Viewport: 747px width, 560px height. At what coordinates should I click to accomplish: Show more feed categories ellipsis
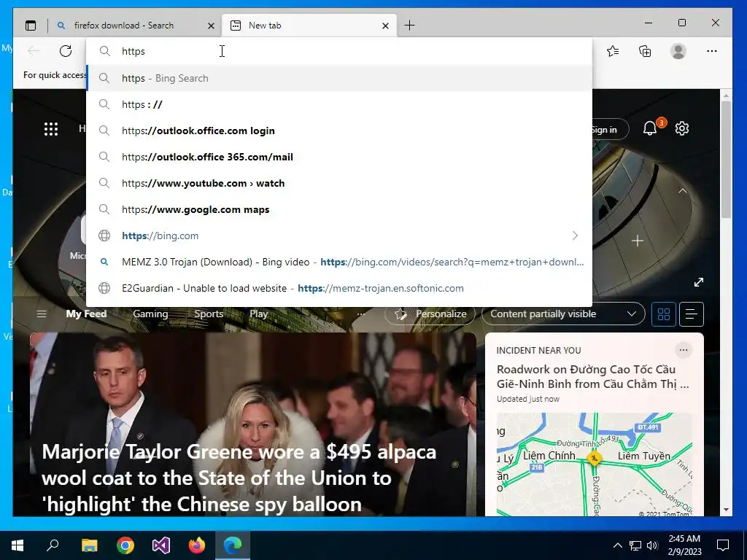pyautogui.click(x=361, y=314)
